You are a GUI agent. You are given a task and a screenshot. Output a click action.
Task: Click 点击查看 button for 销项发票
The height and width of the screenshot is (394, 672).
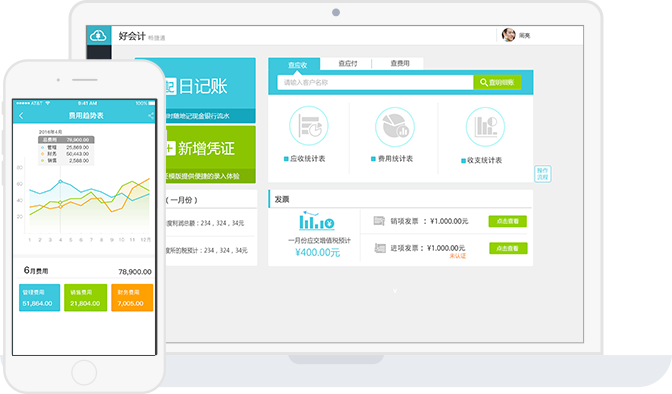pos(507,221)
